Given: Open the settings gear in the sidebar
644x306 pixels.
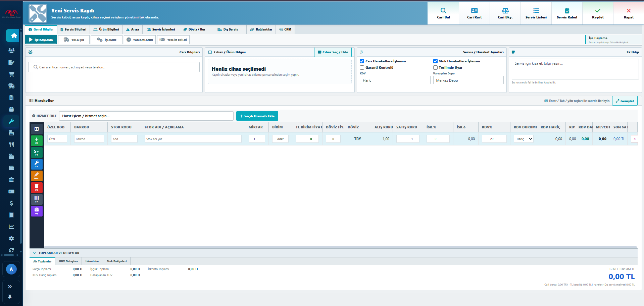Looking at the screenshot, I should click(x=11, y=238).
